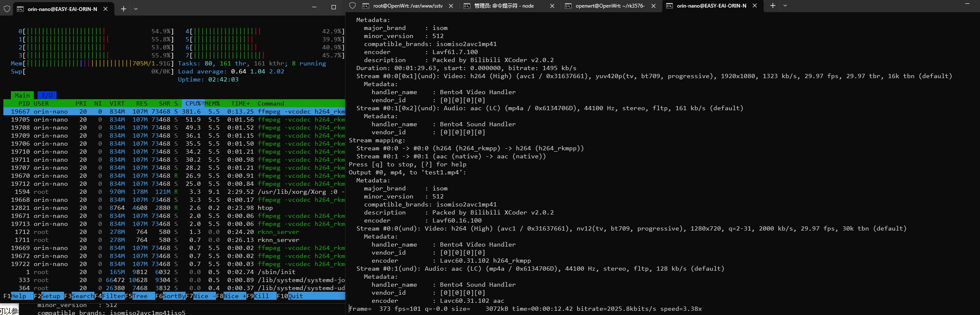Close the openwrt@OpenWrt rk3576 tab
Image resolution: width=980 pixels, height=315 pixels.
point(653,5)
